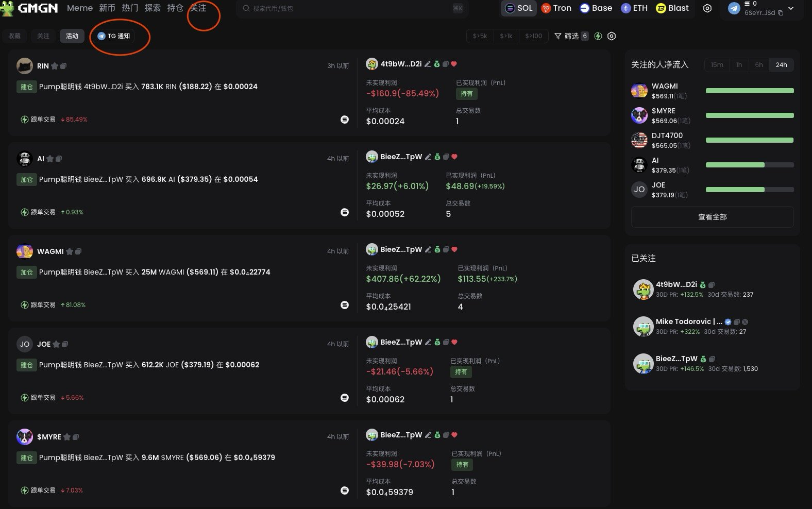Switch to the ETH chain
812x509 pixels.
pyautogui.click(x=634, y=8)
